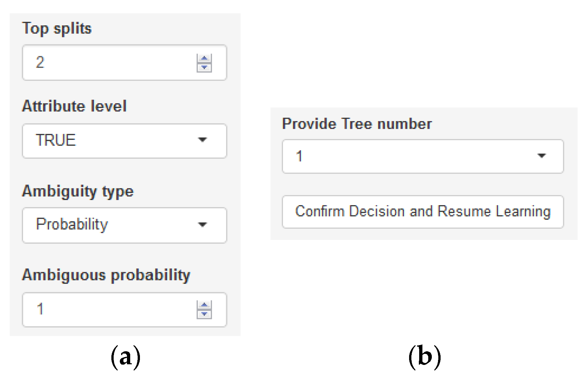Click the Ambiguity type label

pos(78,191)
